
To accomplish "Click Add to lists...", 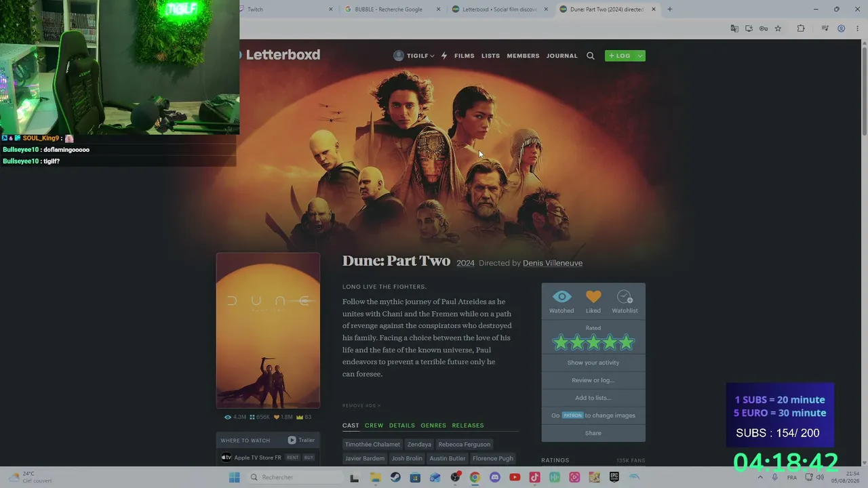I will pos(593,398).
